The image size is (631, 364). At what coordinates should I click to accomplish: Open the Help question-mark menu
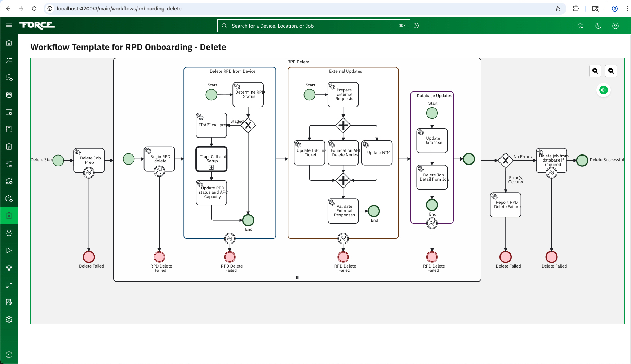tap(416, 26)
